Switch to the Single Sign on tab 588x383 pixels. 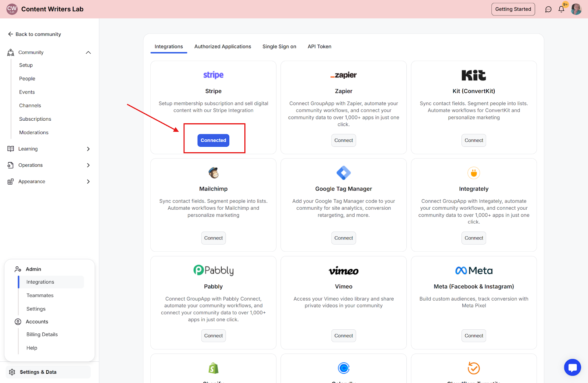[x=279, y=47]
